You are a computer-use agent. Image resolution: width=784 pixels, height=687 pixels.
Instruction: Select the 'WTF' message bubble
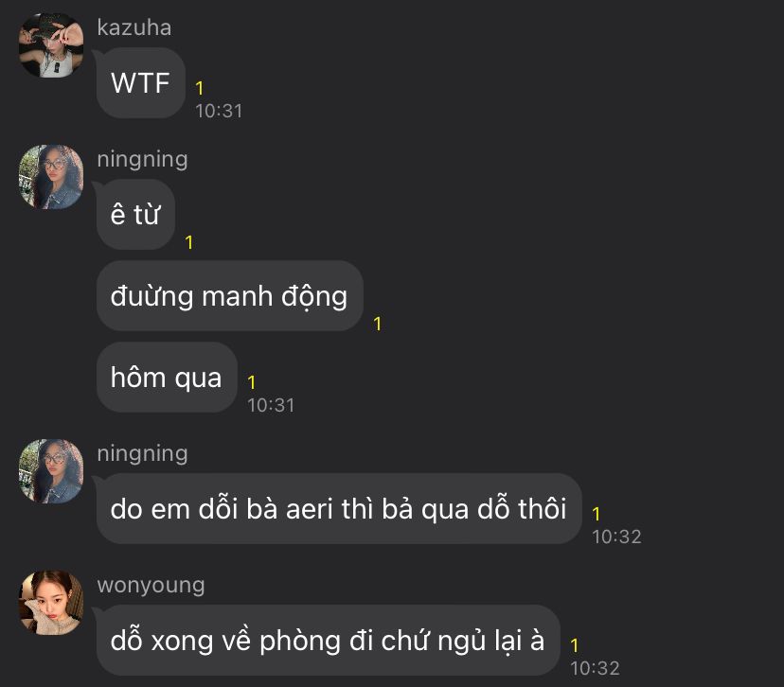click(x=140, y=83)
